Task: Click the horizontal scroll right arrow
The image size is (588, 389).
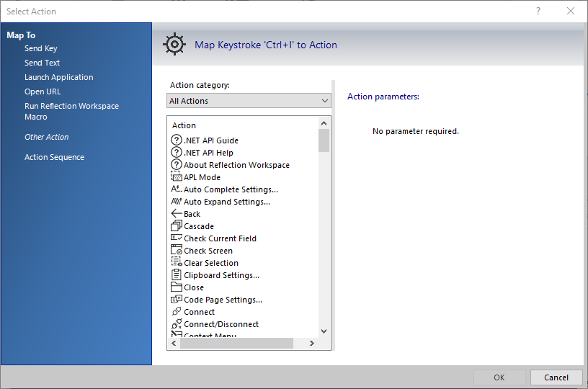Action: pyautogui.click(x=311, y=344)
